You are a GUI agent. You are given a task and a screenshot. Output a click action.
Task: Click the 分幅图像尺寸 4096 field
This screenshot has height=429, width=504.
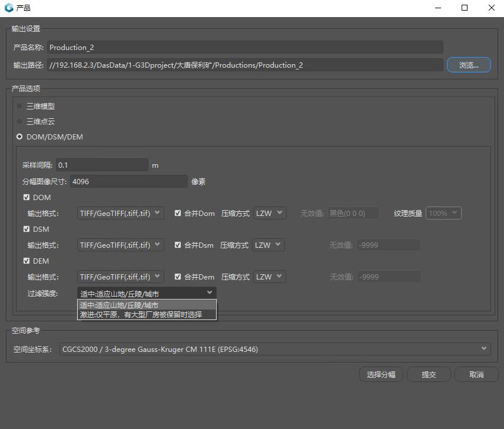point(128,181)
